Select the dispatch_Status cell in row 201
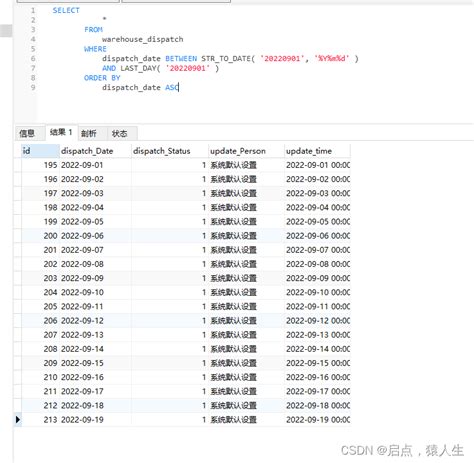Screen dimensions: 474x463 coord(170,250)
